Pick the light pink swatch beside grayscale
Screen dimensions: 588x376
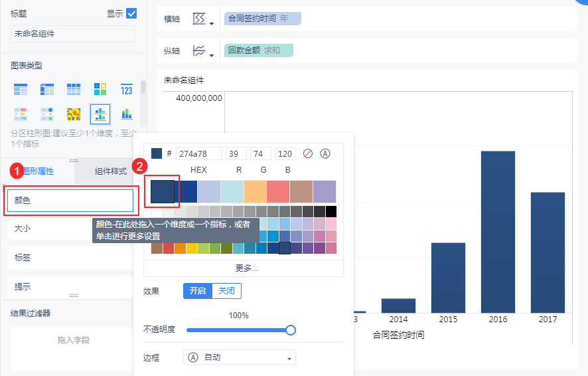[x=331, y=224]
